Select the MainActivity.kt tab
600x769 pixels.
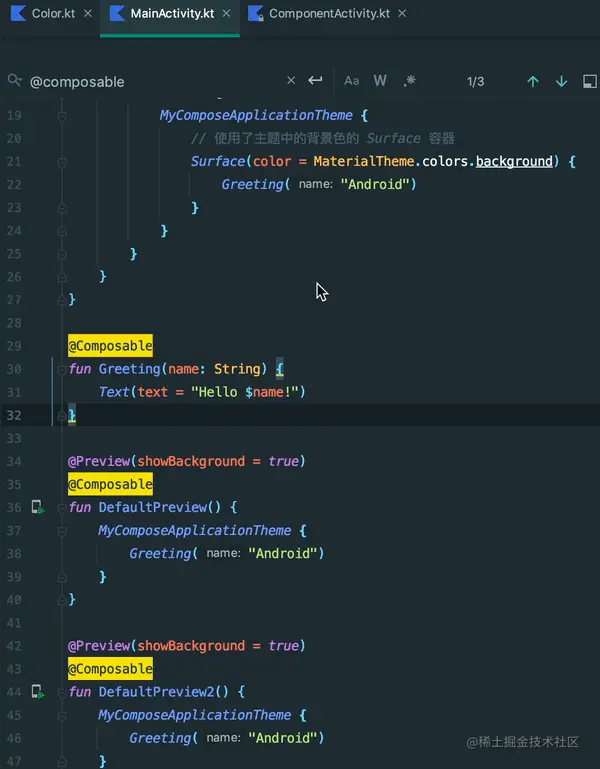[172, 14]
